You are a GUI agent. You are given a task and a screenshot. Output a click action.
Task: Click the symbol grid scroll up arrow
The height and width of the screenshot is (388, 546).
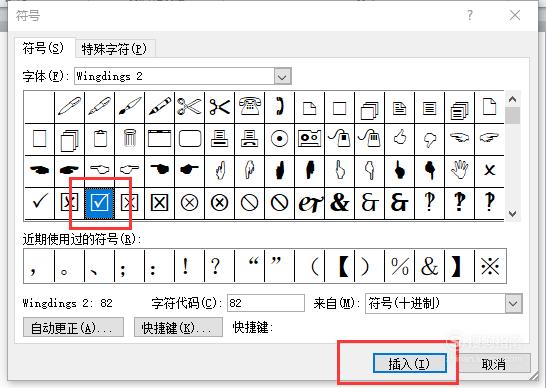(x=512, y=99)
